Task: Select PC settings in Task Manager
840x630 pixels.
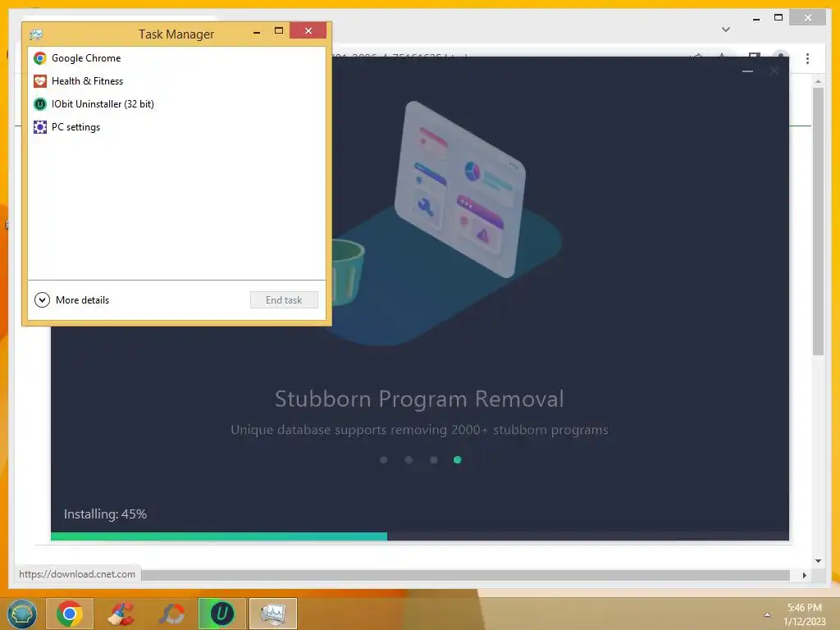Action: [x=176, y=127]
